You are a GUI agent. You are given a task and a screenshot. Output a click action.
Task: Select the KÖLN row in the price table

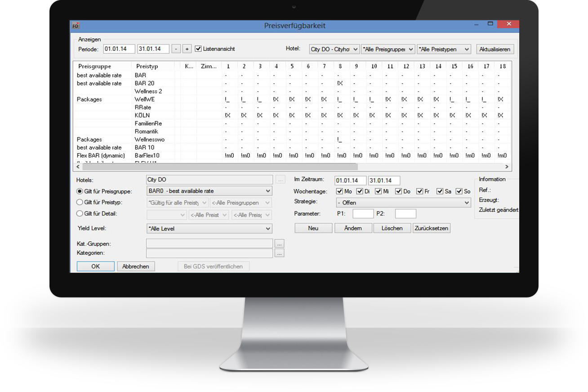pos(142,115)
